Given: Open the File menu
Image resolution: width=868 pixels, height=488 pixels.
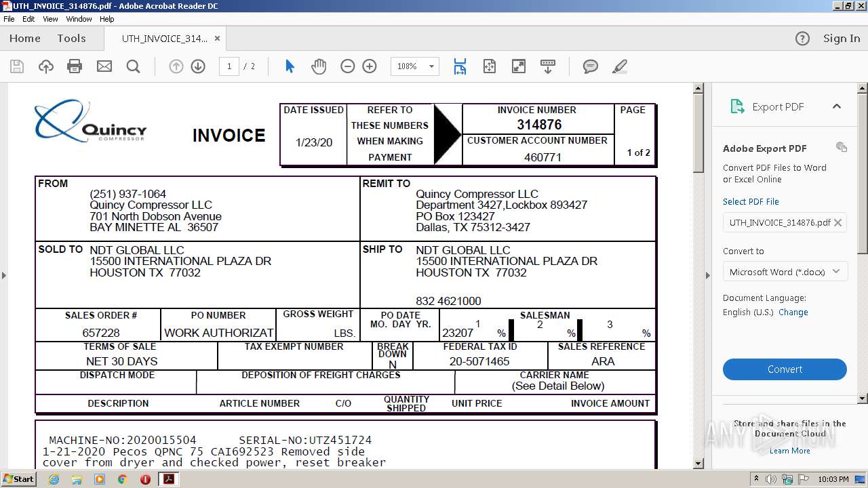Looking at the screenshot, I should (x=9, y=19).
